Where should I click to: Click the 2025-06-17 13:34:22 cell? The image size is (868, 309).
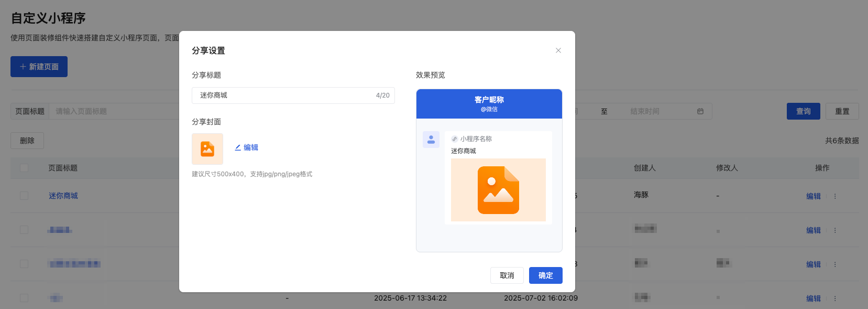point(410,298)
